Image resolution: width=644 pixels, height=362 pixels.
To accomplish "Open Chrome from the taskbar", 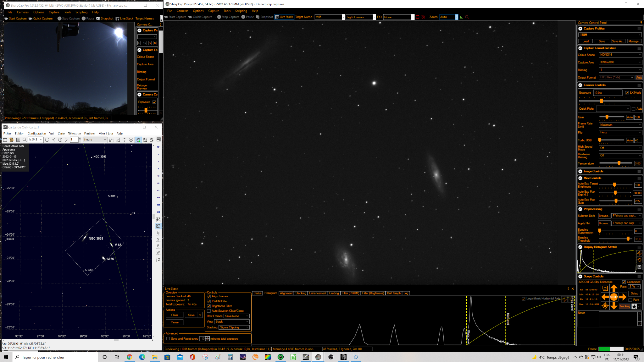I will (x=129, y=357).
